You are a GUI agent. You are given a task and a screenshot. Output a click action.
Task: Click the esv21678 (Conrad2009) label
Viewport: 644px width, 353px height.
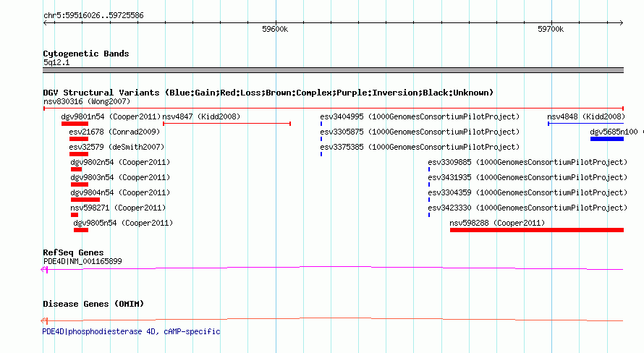tap(114, 132)
